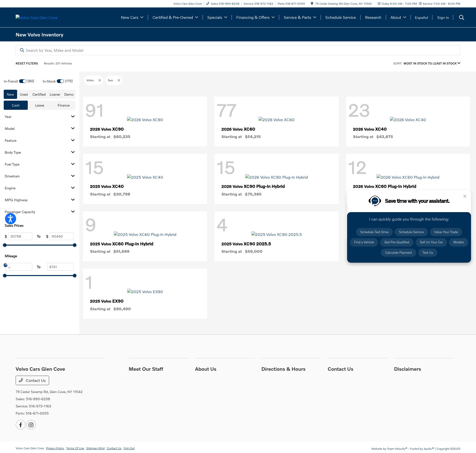Expand the Feature filter
The height and width of the screenshot is (453, 476).
tap(40, 141)
